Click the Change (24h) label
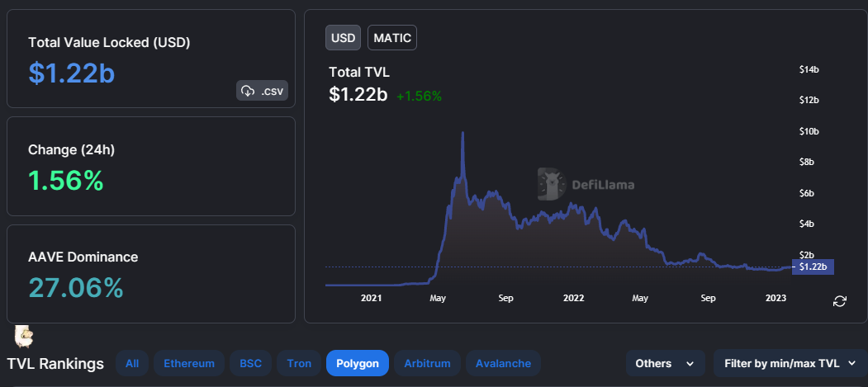Viewport: 868px width, 387px height. [x=71, y=150]
